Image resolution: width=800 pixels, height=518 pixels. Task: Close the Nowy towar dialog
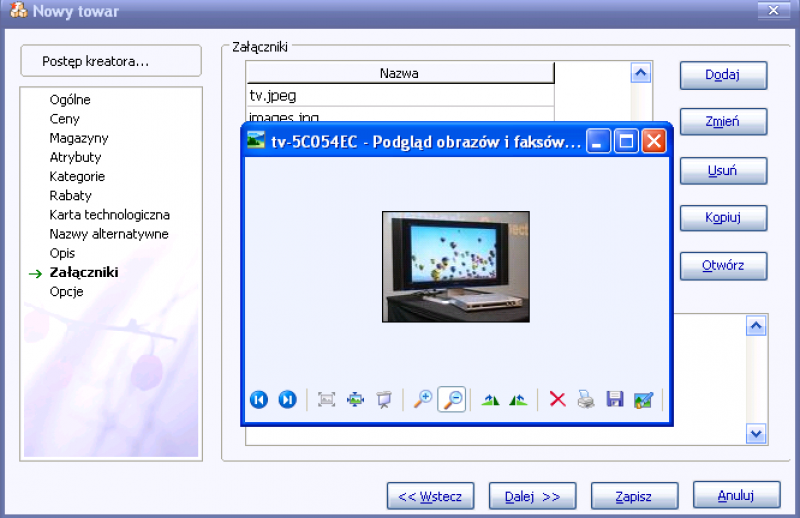(x=773, y=10)
